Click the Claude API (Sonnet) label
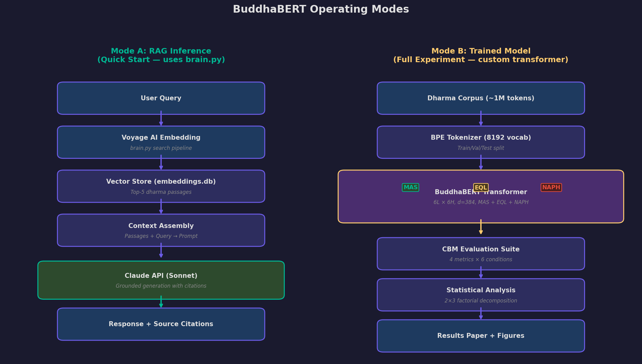The image size is (642, 364). tap(161, 276)
